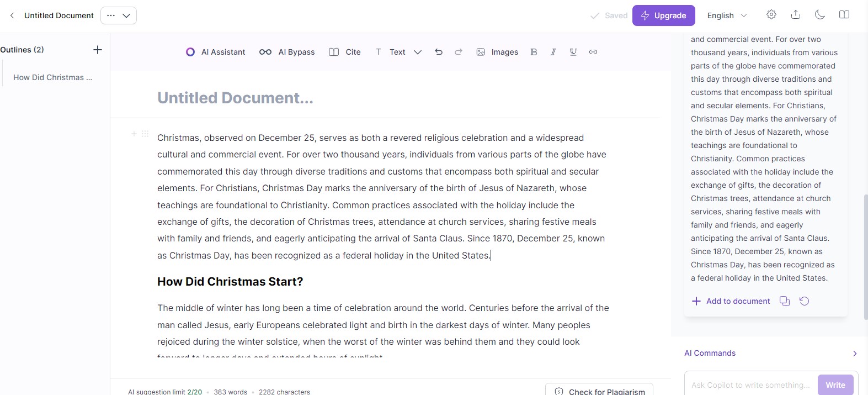Regenerate the AI response icon
This screenshot has width=868, height=395.
805,301
